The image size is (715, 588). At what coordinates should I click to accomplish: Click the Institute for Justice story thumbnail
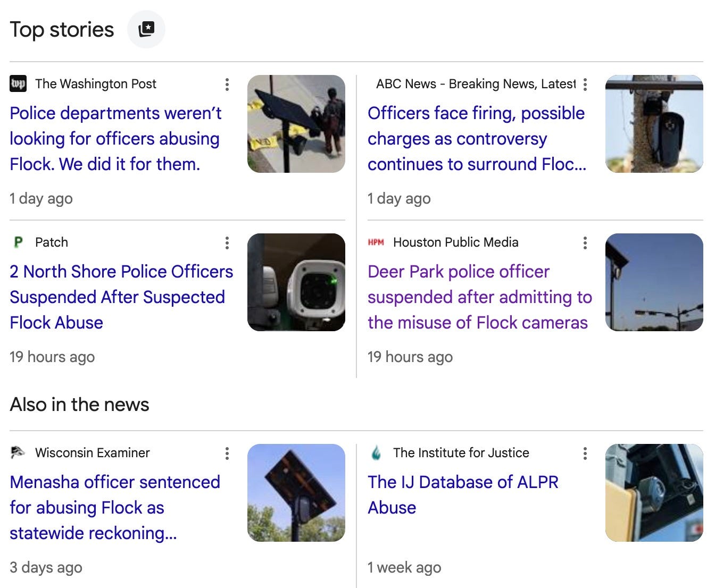pyautogui.click(x=654, y=493)
